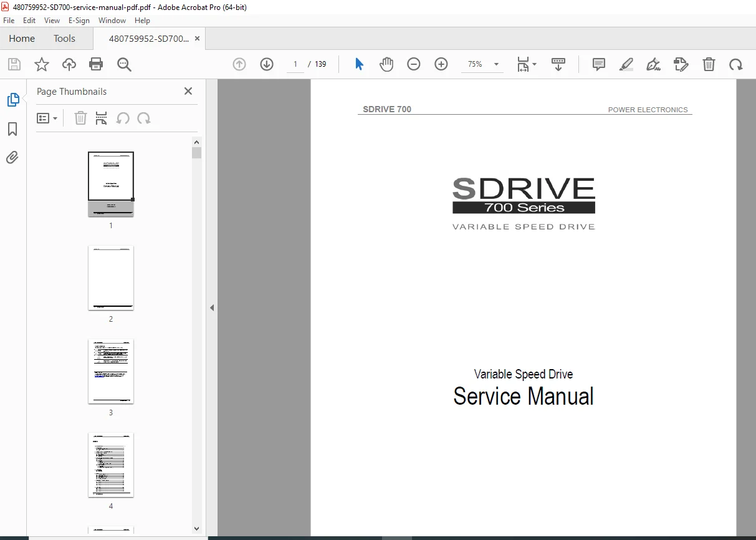Open the Bookmarks sidebar panel
This screenshot has width=756, height=540.
click(x=12, y=129)
